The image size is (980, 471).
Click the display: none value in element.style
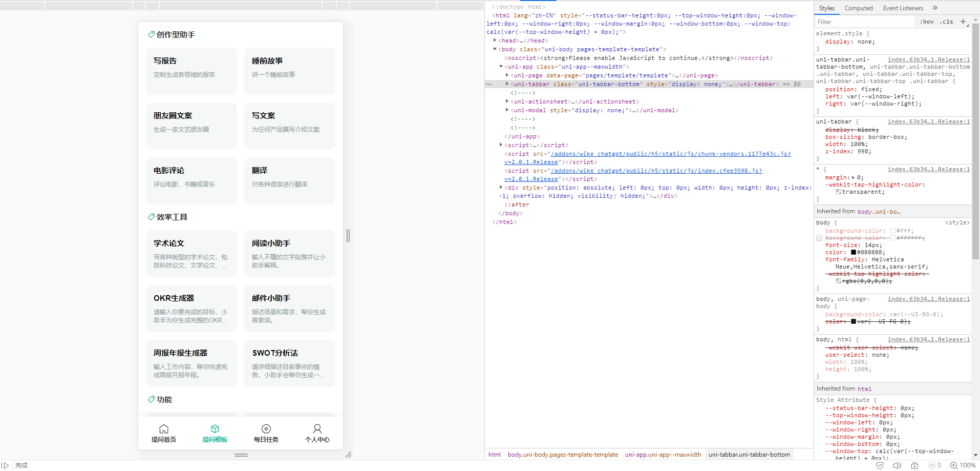click(x=866, y=42)
